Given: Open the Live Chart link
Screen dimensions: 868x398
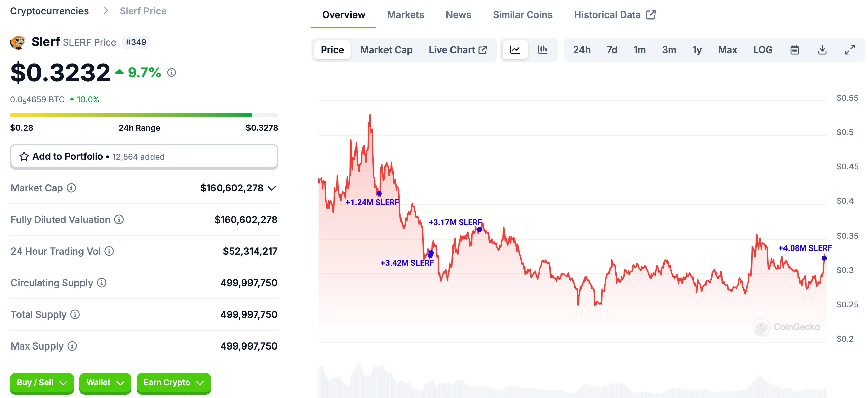Looking at the screenshot, I should pos(457,50).
